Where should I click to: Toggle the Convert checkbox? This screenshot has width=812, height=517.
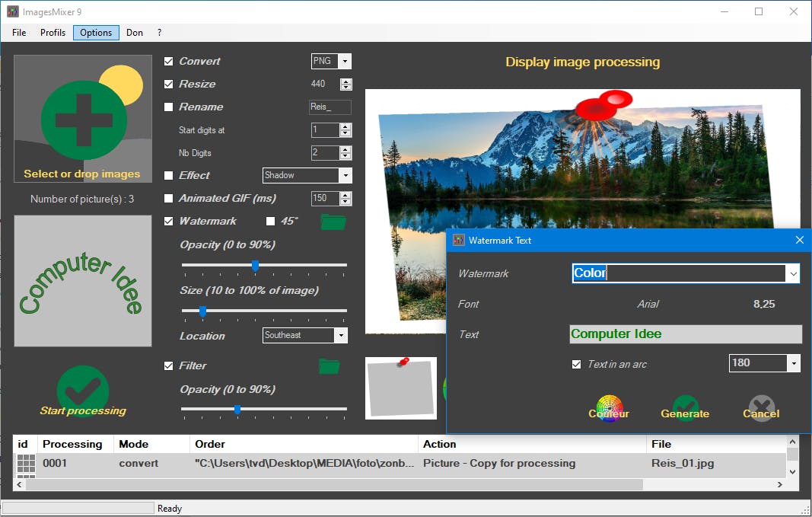click(168, 61)
